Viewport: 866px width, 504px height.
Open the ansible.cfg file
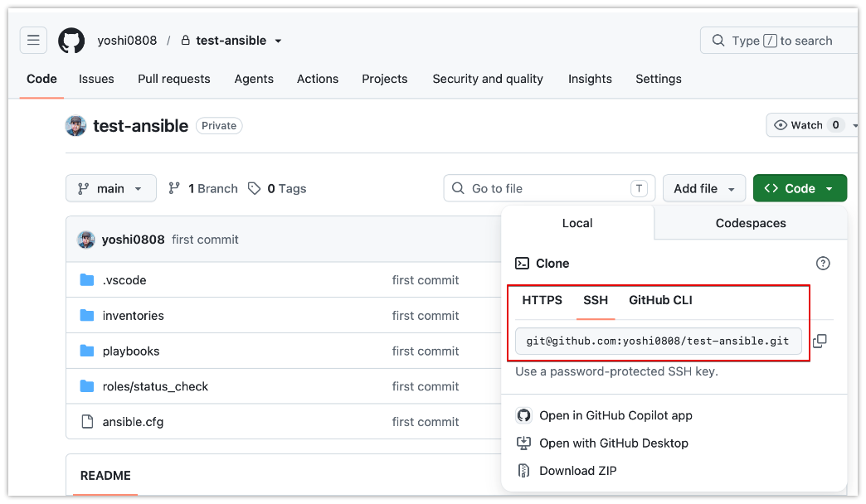tap(133, 422)
